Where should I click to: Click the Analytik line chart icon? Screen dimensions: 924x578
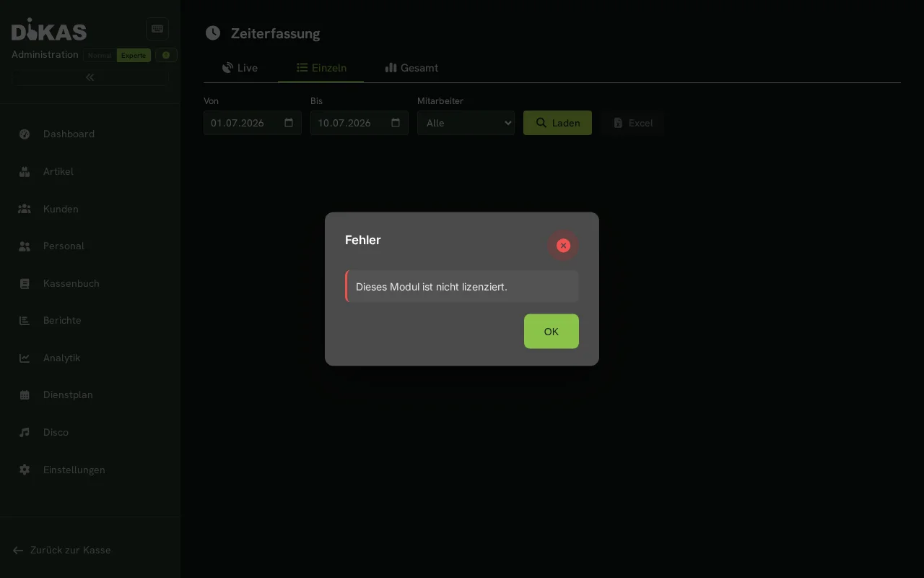[25, 358]
